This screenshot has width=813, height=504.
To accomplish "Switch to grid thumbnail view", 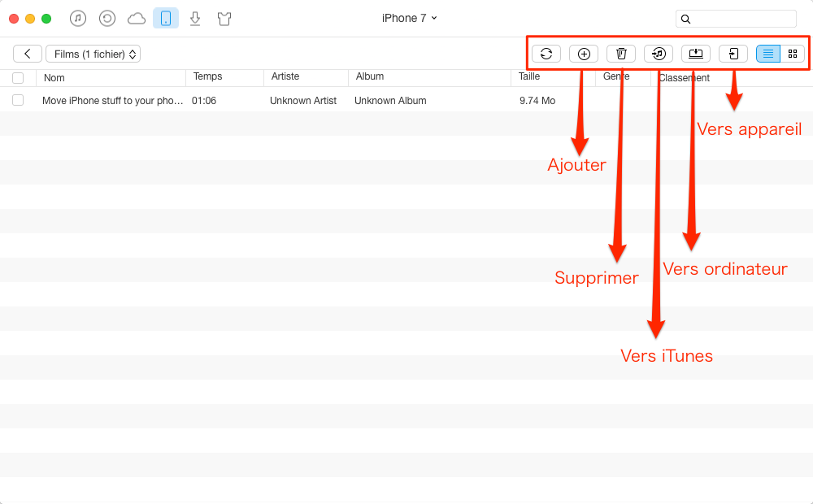I will (x=792, y=54).
